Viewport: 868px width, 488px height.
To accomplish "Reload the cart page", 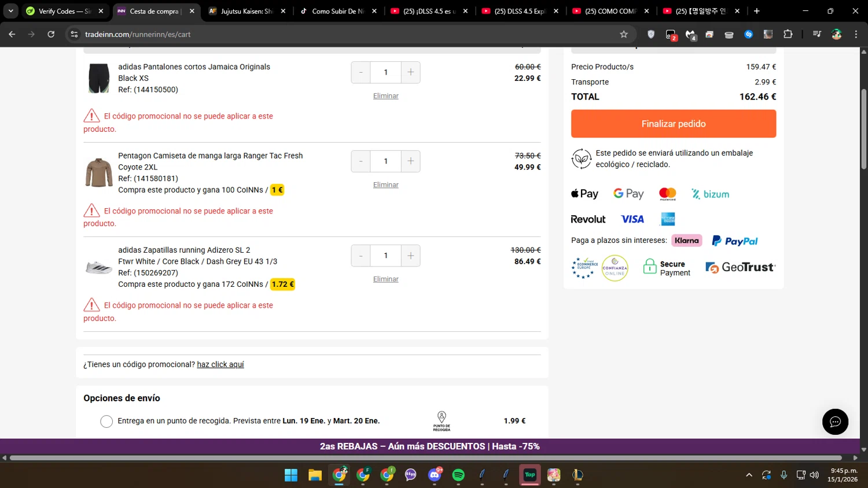I will (51, 34).
